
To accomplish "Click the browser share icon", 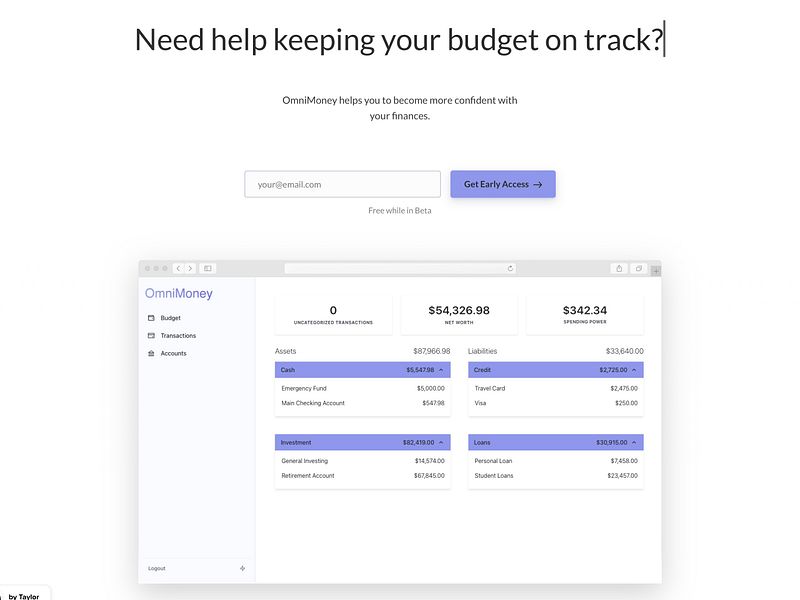I will [x=619, y=268].
